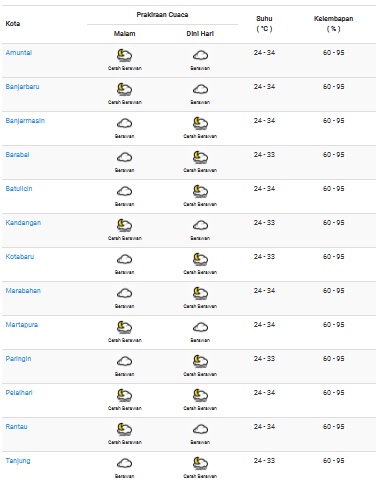The height and width of the screenshot is (486, 376).
Task: Open the Kotabaru city link
Action: 20,257
